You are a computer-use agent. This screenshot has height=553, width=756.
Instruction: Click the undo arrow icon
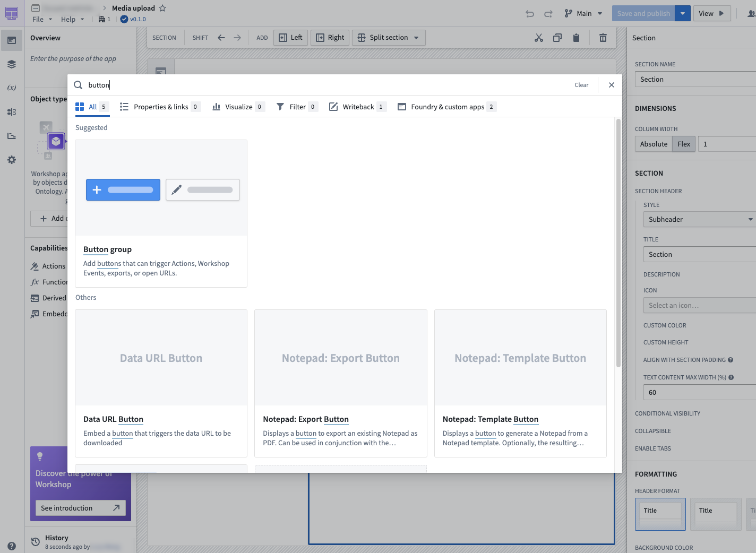(529, 14)
